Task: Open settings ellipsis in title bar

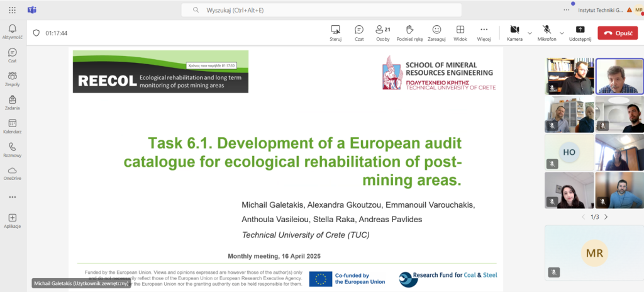Action: 567,10
